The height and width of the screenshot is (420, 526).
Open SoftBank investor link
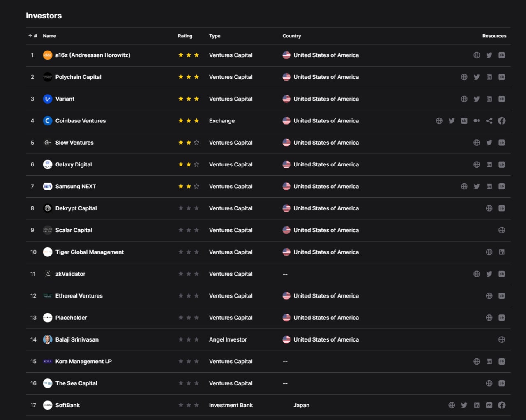click(68, 405)
